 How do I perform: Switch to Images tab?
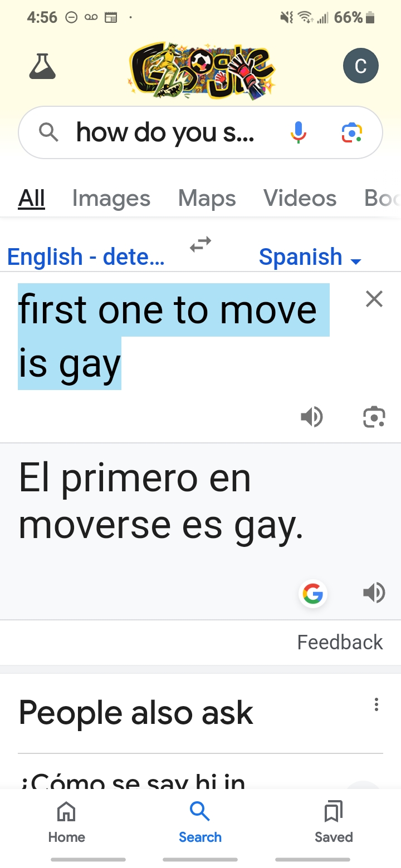[x=111, y=198]
